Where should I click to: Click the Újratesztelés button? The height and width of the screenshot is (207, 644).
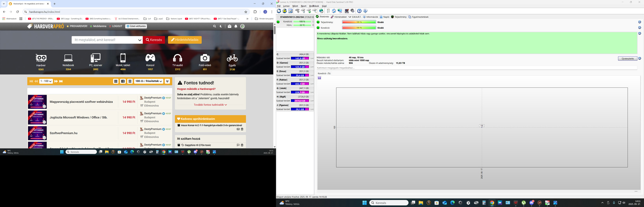[627, 59]
